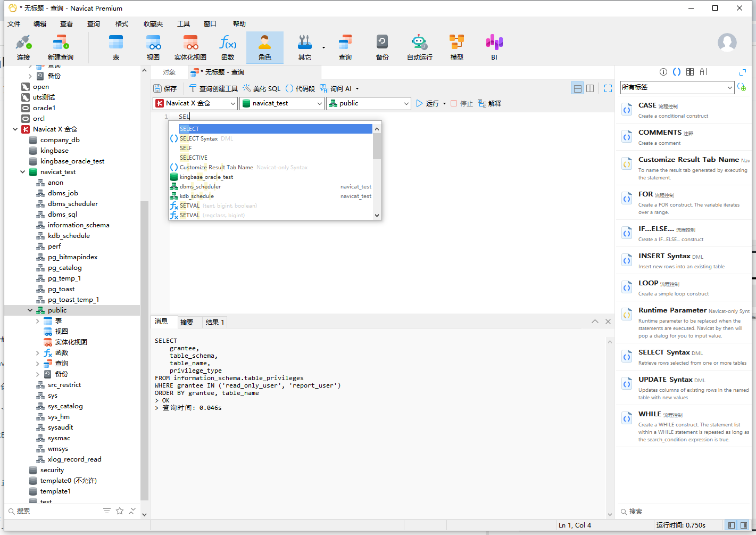Open the AI pane icon in right panel
Viewport: 756px width, 535px height.
[703, 72]
